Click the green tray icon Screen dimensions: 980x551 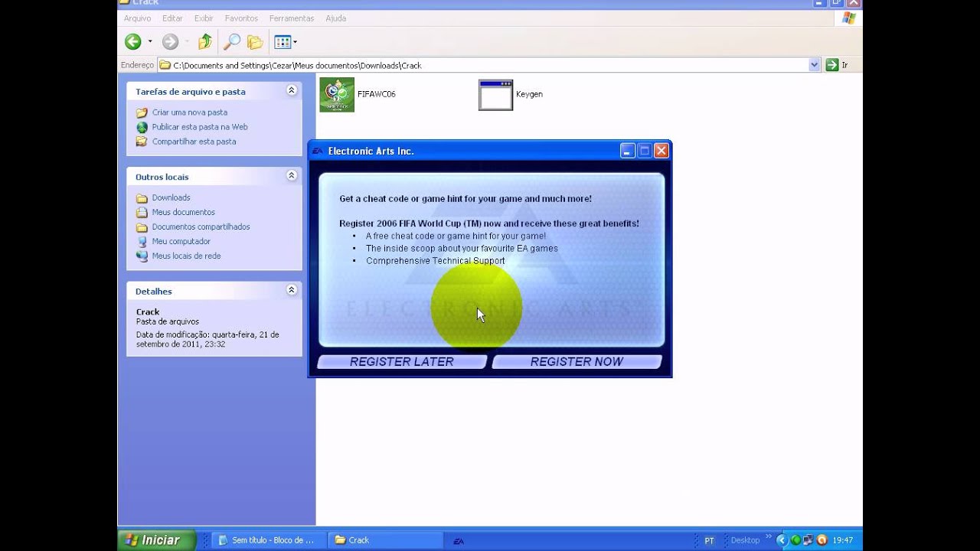795,540
